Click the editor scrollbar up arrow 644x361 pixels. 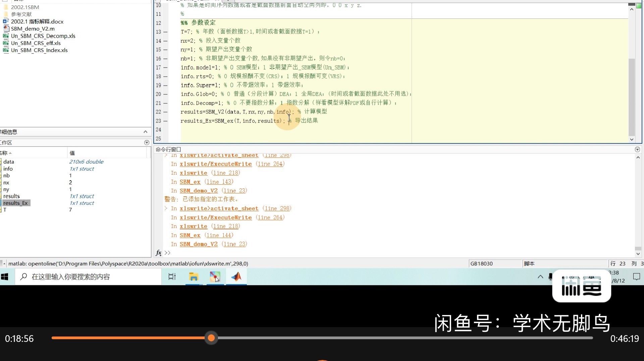point(632,9)
